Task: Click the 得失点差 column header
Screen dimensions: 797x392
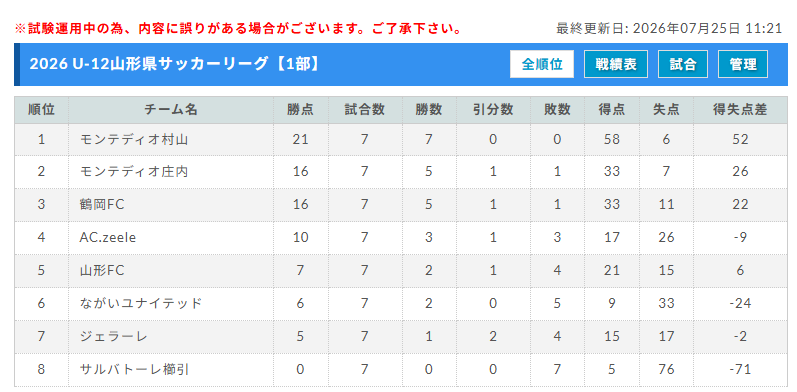Action: (x=740, y=110)
